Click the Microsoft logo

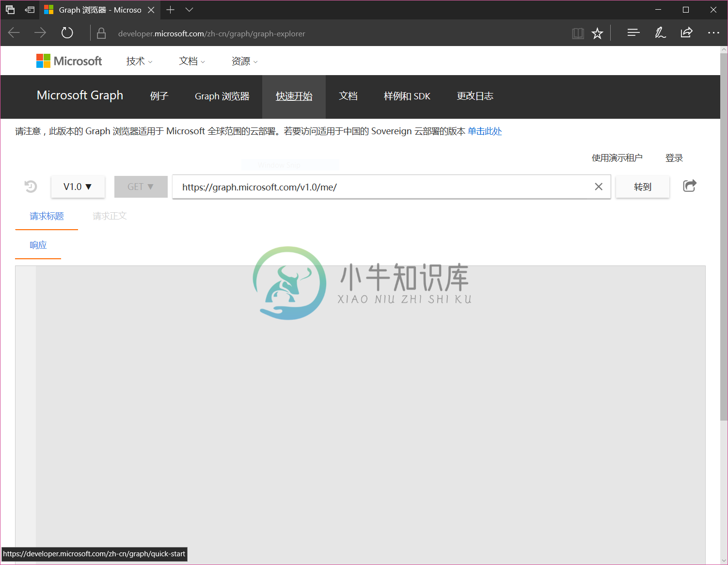click(69, 61)
